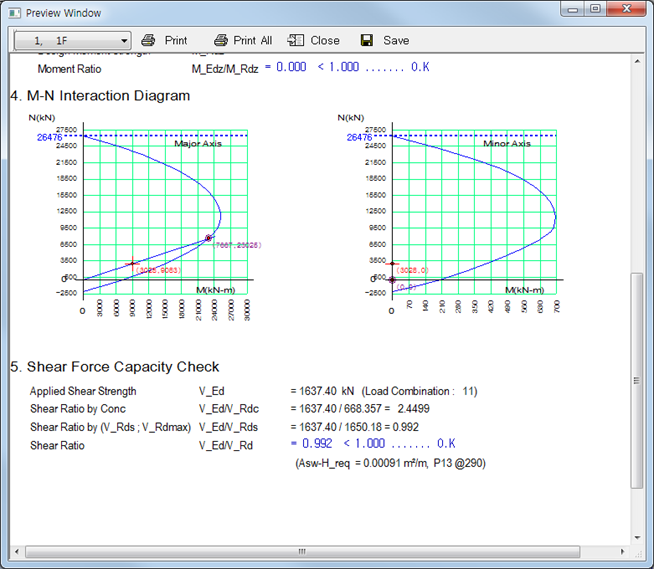Click the 26476 value on Minor Axis chart

pyautogui.click(x=359, y=137)
